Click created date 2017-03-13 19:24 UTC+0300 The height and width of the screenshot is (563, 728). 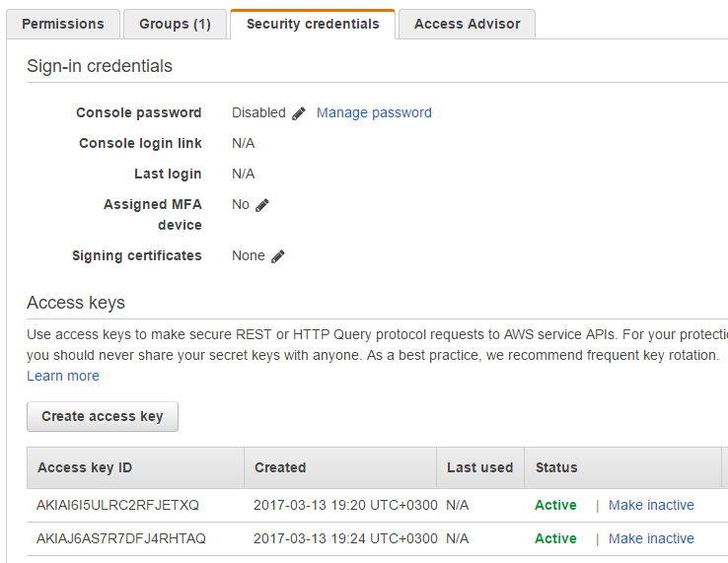pos(345,538)
